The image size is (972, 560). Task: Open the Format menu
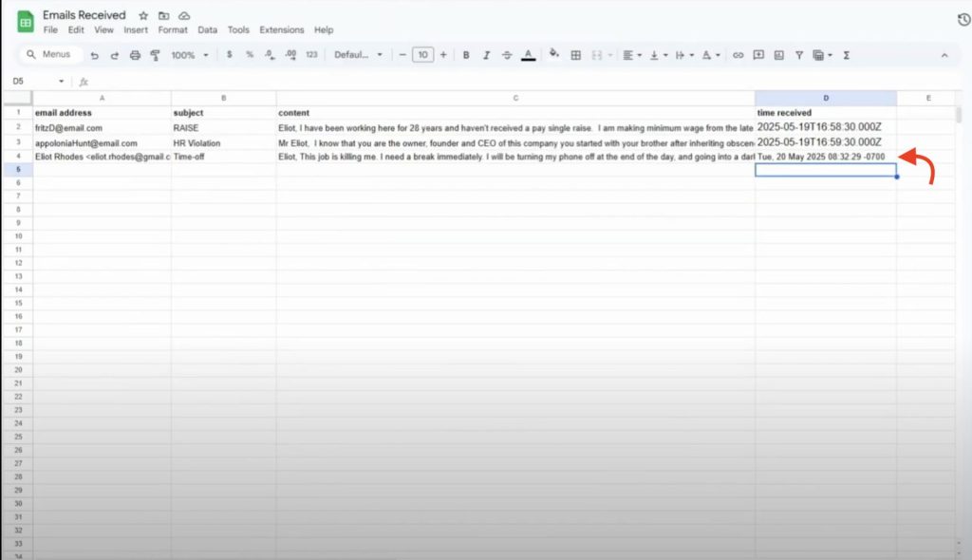pyautogui.click(x=173, y=29)
